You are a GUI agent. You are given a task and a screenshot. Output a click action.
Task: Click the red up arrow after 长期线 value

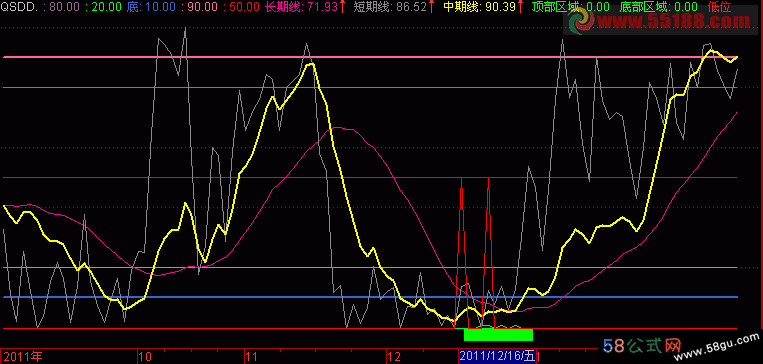click(342, 6)
